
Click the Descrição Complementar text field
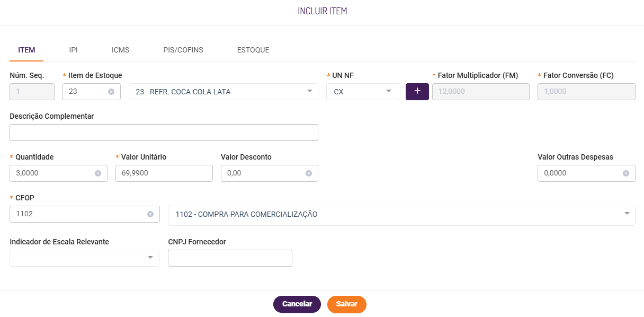coord(164,133)
